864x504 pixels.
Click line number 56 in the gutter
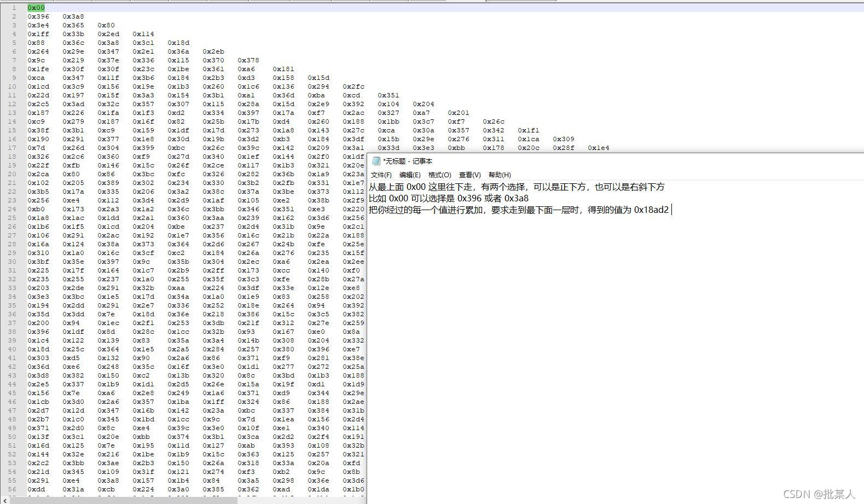pos(13,489)
